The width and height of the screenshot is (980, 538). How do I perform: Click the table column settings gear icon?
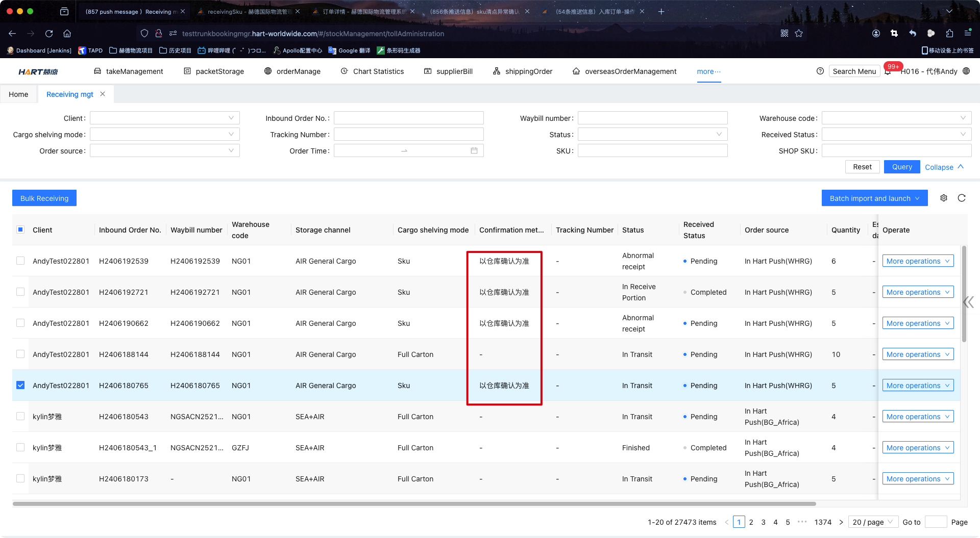pos(944,198)
